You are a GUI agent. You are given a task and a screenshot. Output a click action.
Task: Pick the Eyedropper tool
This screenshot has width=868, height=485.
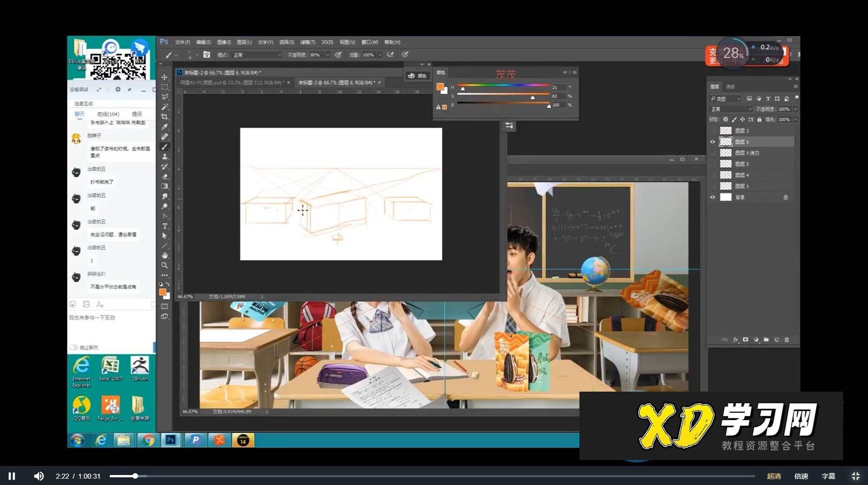point(164,126)
